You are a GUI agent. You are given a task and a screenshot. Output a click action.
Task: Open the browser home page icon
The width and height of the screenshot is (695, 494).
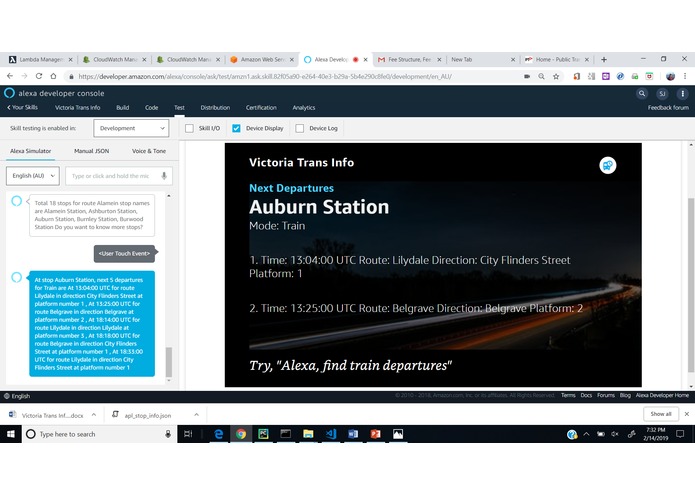[x=53, y=76]
